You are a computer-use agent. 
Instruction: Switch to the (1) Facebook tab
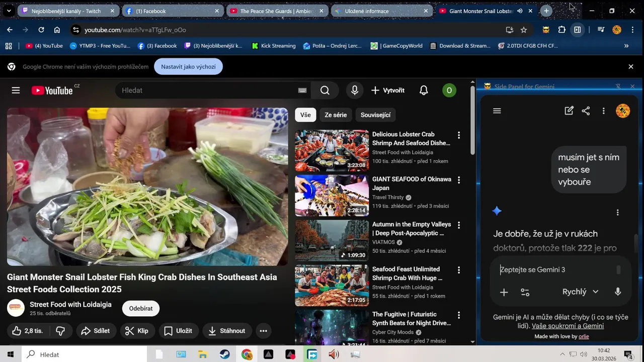(173, 11)
